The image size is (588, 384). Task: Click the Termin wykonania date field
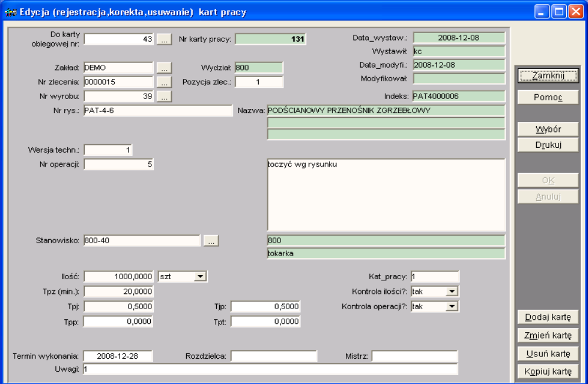(x=118, y=356)
